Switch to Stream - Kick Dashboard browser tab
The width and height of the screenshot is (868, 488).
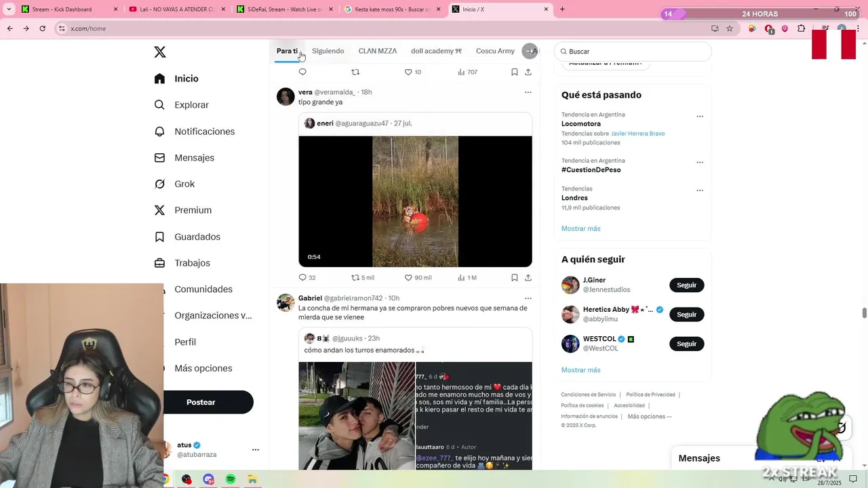[70, 9]
